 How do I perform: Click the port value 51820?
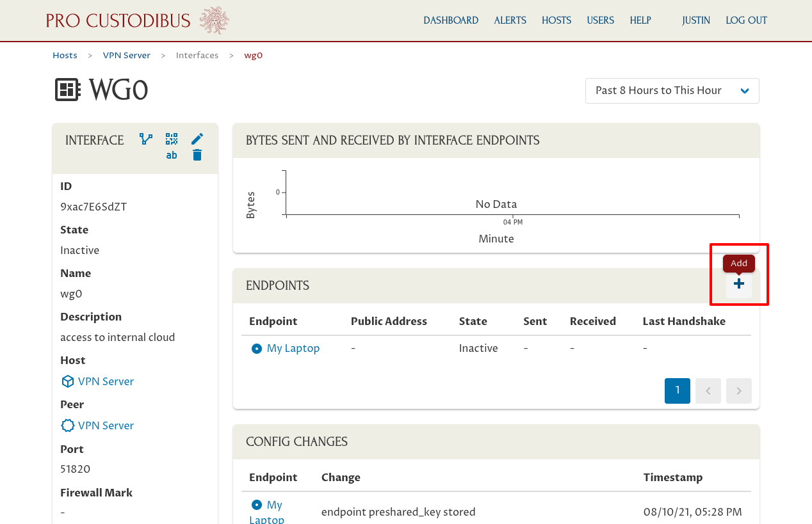tap(75, 469)
